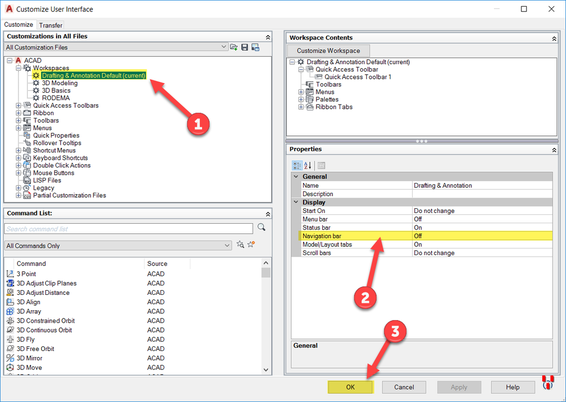Click the load partial customization file icon
This screenshot has width=566, height=402.
point(234,47)
